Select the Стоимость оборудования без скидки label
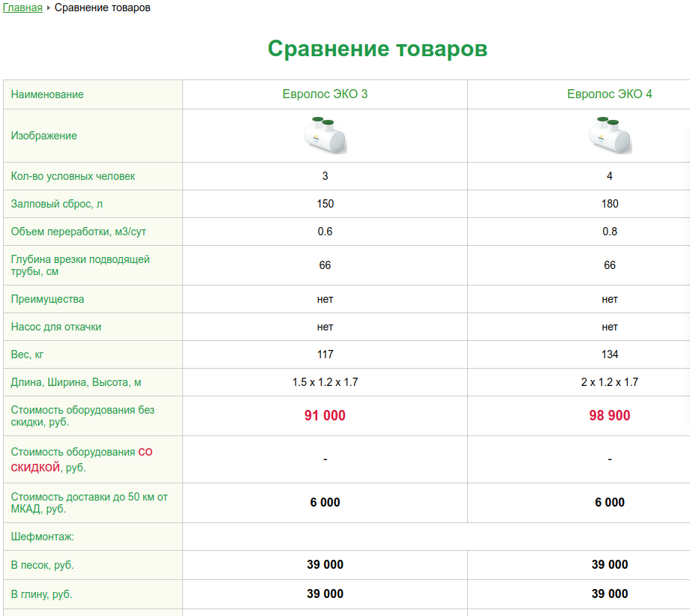Screen dimensions: 690x616 point(82,416)
